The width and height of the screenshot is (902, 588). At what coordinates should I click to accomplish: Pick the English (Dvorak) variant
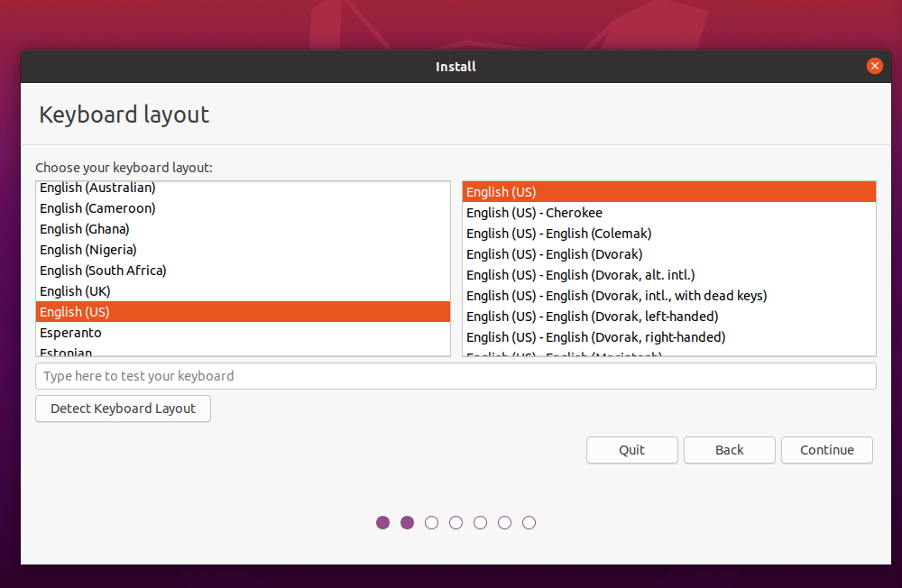(669, 254)
